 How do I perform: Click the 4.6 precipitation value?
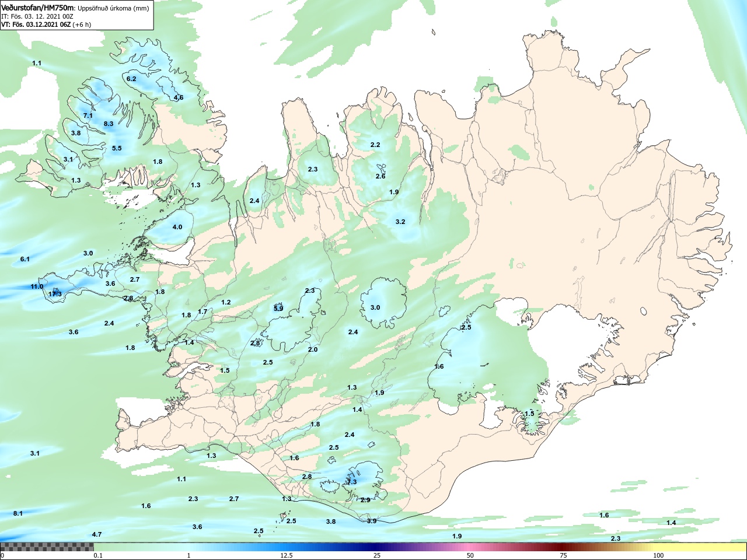[179, 97]
